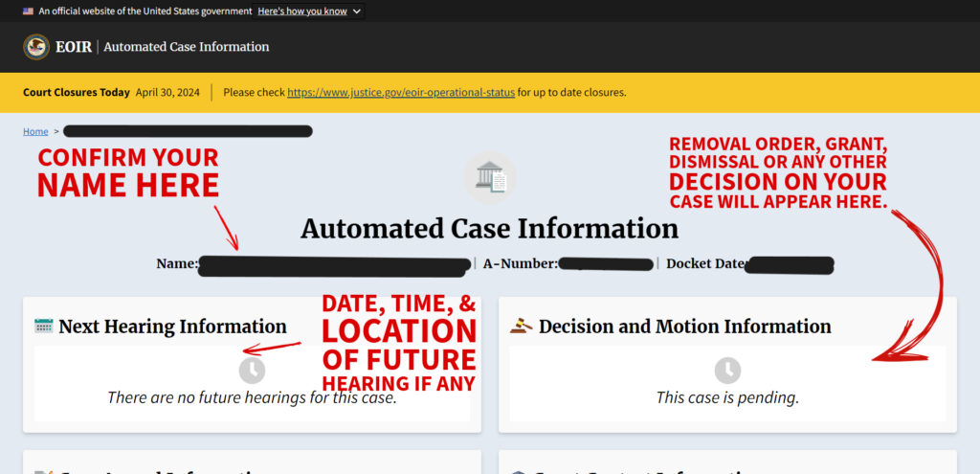The width and height of the screenshot is (980, 474).
Task: Open EOIR Automated Case Information header title
Action: coord(163,47)
